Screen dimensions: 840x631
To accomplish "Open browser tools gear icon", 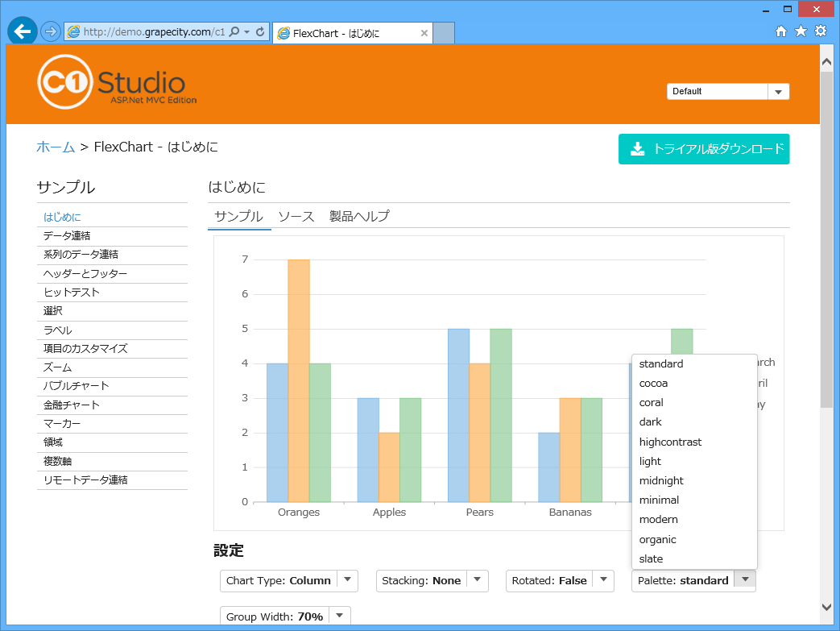I will click(821, 31).
